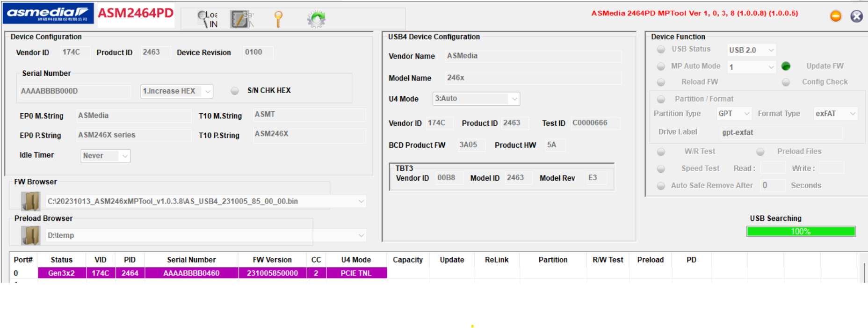Enable the Partition / Format option
This screenshot has height=328, width=868.
661,99
